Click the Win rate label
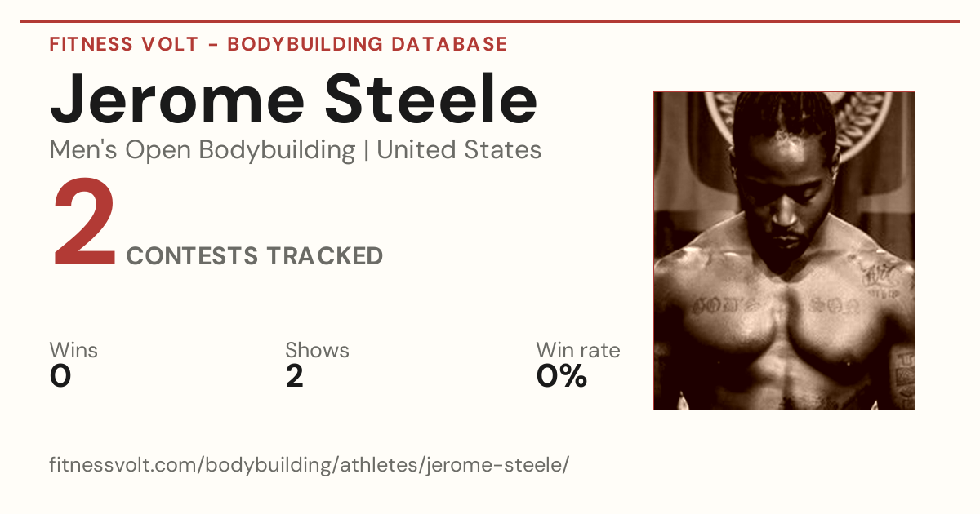This screenshot has height=514, width=980. tap(578, 351)
